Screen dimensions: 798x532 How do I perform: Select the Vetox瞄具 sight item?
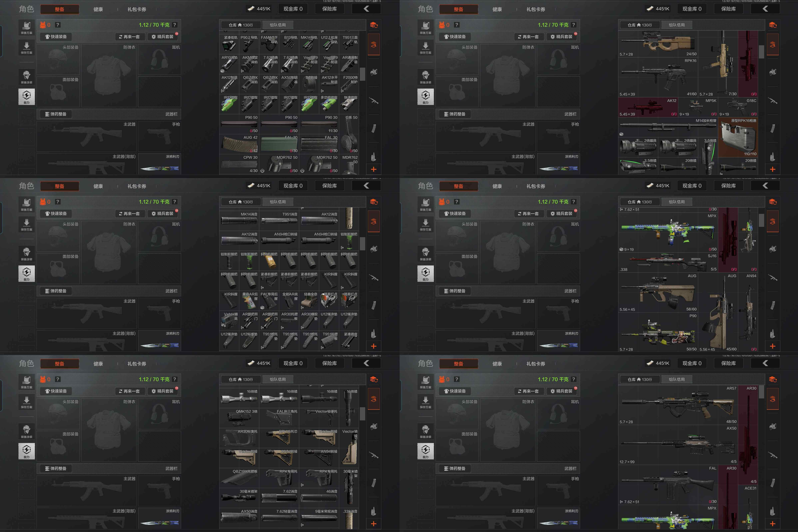click(229, 321)
